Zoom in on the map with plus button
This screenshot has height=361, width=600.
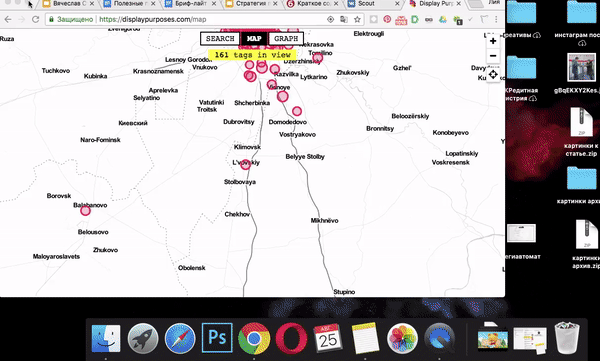493,41
